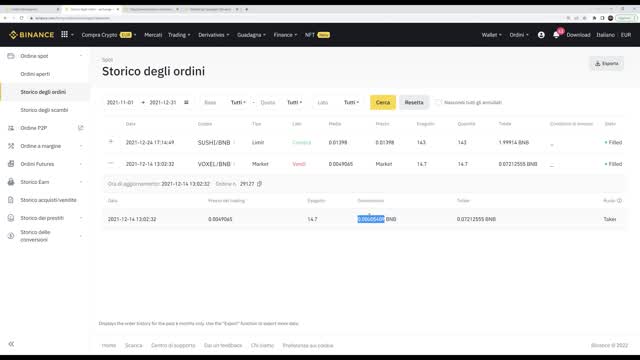Click the 0.07212555 BNB total in detail row
This screenshot has width=640, height=360.
[x=476, y=219]
